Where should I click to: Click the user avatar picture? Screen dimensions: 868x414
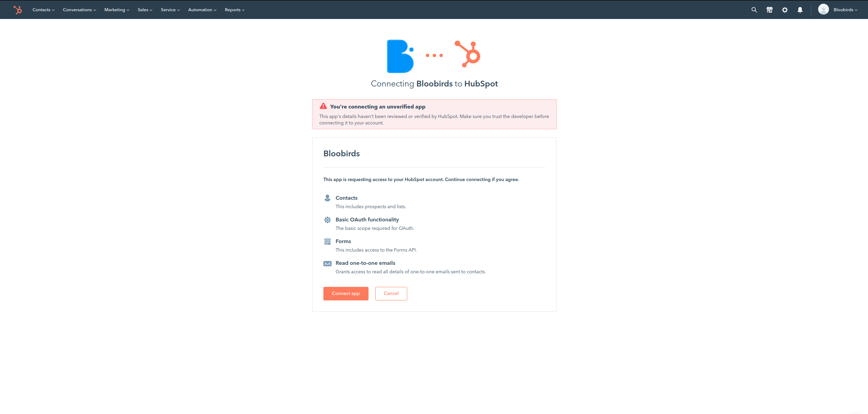coord(823,9)
